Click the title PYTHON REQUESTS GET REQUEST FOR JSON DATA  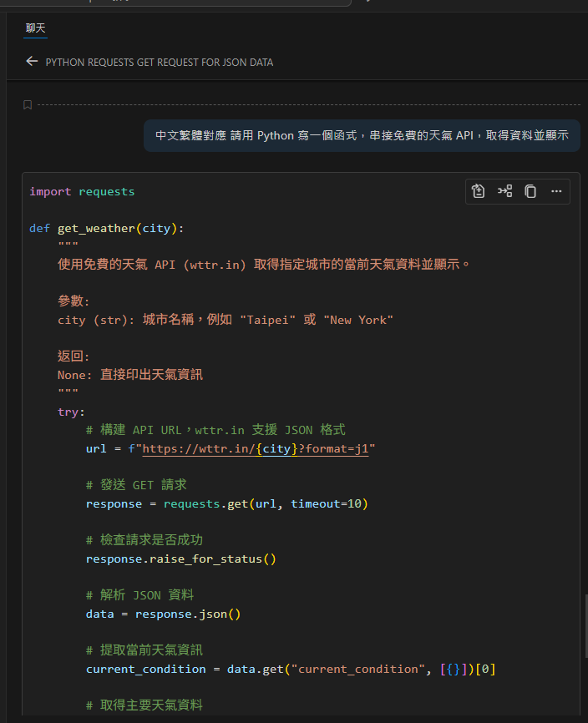(161, 62)
